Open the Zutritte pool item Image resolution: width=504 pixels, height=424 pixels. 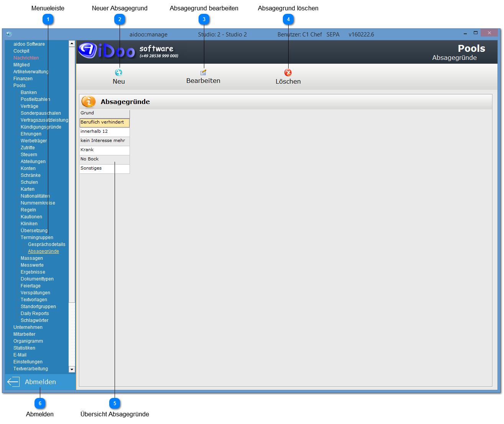tap(28, 148)
